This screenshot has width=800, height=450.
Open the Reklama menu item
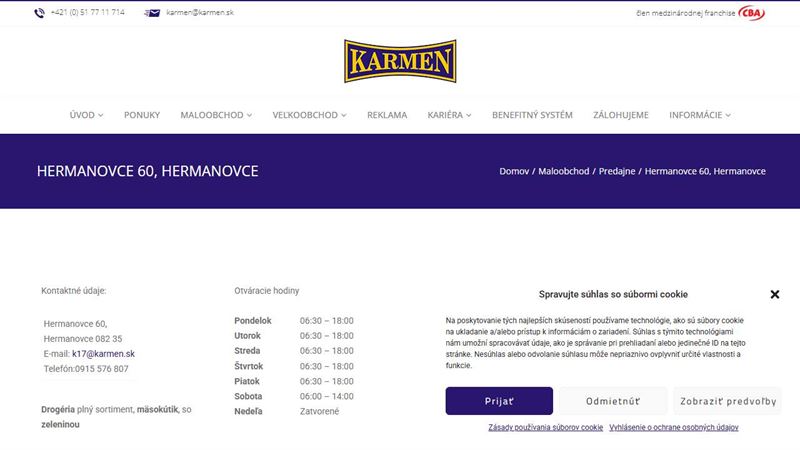click(387, 115)
